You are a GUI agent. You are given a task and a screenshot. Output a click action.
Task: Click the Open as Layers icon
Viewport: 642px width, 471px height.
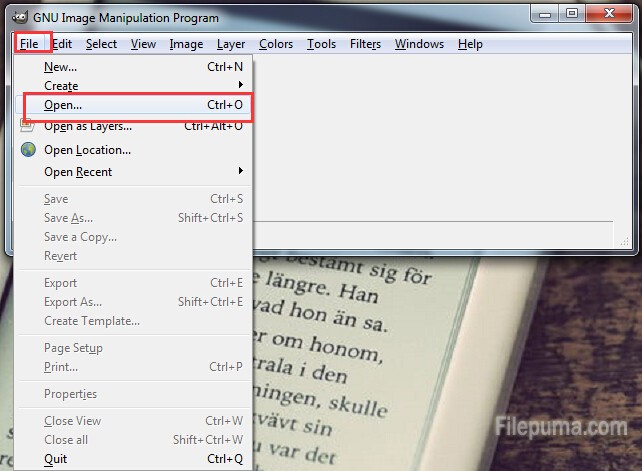click(x=27, y=126)
